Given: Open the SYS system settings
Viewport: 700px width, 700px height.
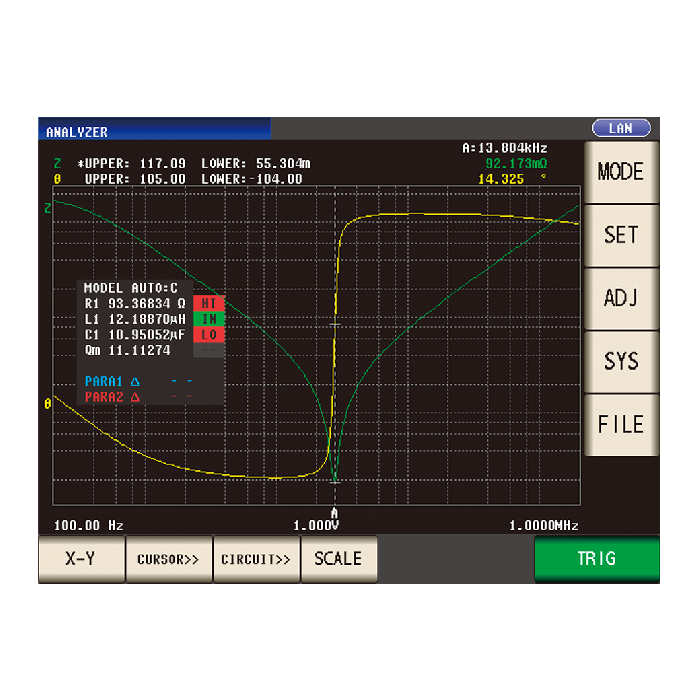Looking at the screenshot, I should tap(621, 361).
